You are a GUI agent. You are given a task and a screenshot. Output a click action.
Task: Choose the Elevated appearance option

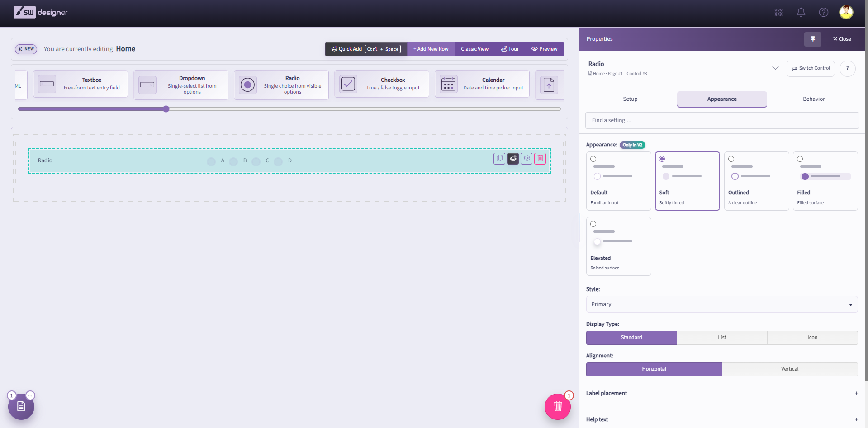click(x=618, y=246)
